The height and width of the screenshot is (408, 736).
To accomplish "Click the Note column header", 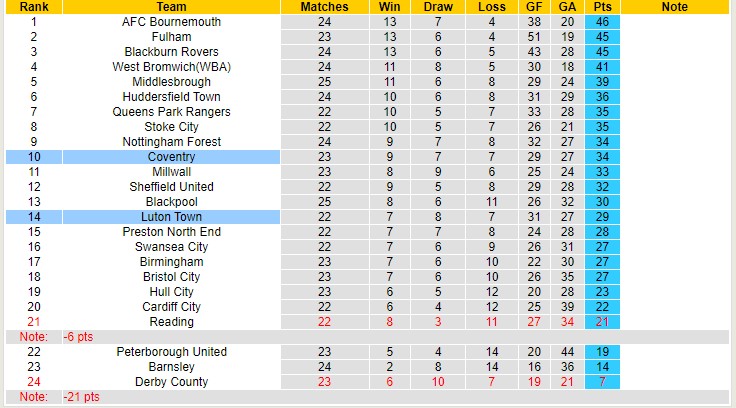I will (675, 7).
